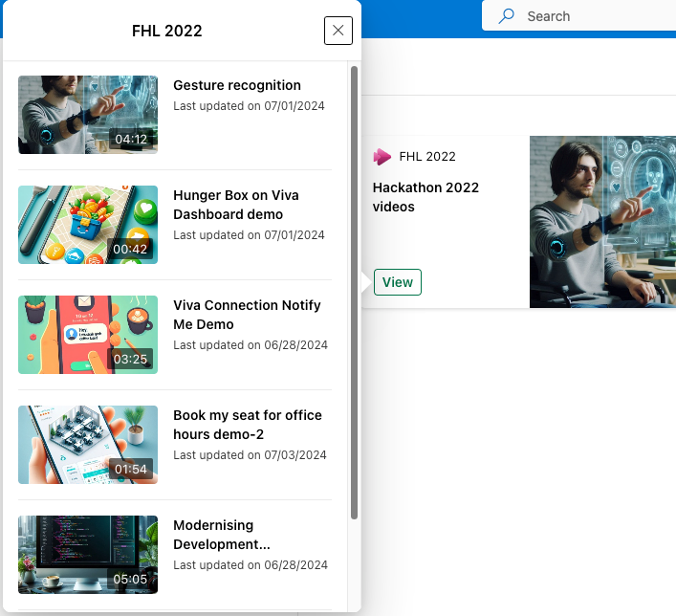This screenshot has width=676, height=616.
Task: Close the FHL 2022 panel
Action: click(x=338, y=31)
